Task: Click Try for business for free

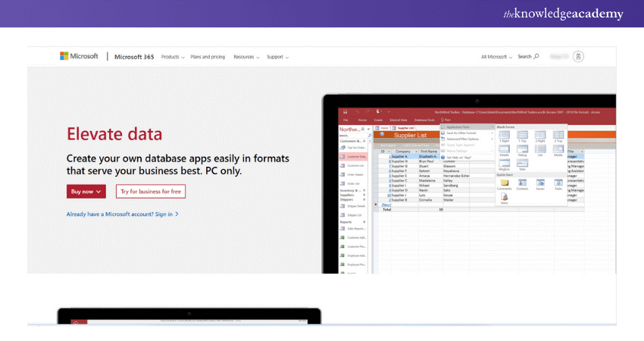Action: pos(151,192)
